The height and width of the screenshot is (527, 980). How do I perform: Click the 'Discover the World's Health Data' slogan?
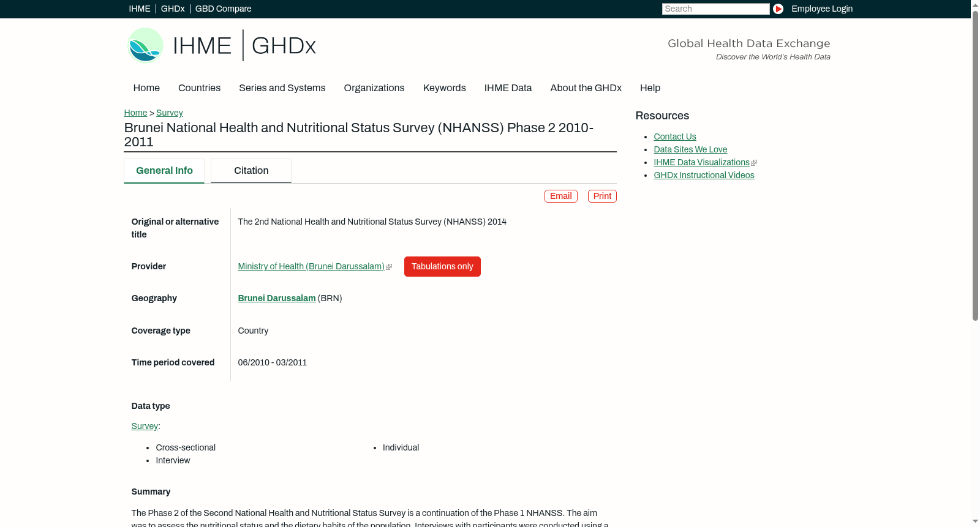pyautogui.click(x=773, y=57)
